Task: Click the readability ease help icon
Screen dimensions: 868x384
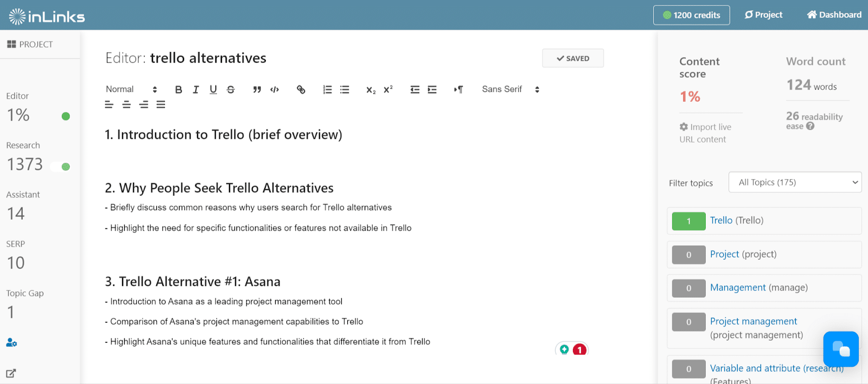Action: pos(810,126)
